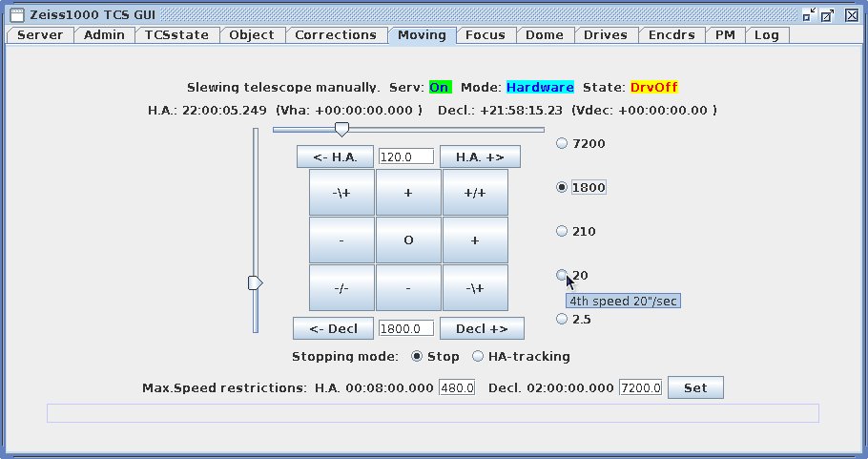Click the '+' button directly above 'O'
868x459 pixels.
pos(408,193)
